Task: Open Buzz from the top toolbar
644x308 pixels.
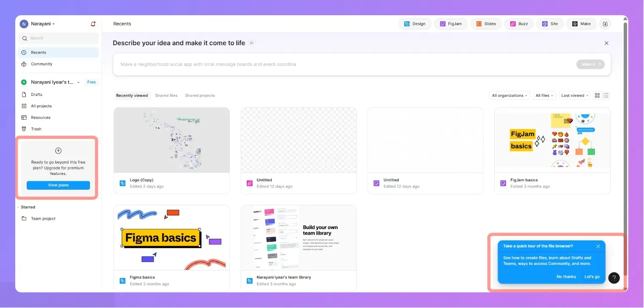Action: (x=519, y=24)
